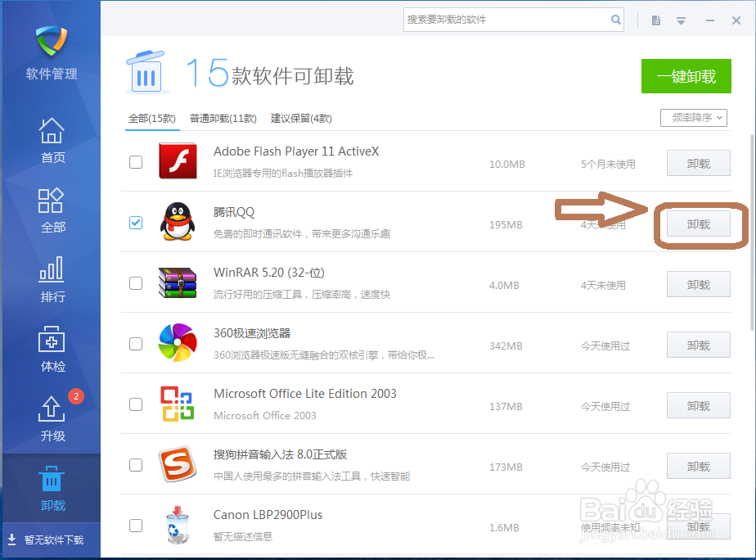Click the 腾讯QQ penguin icon
756x560 pixels.
pos(178,221)
